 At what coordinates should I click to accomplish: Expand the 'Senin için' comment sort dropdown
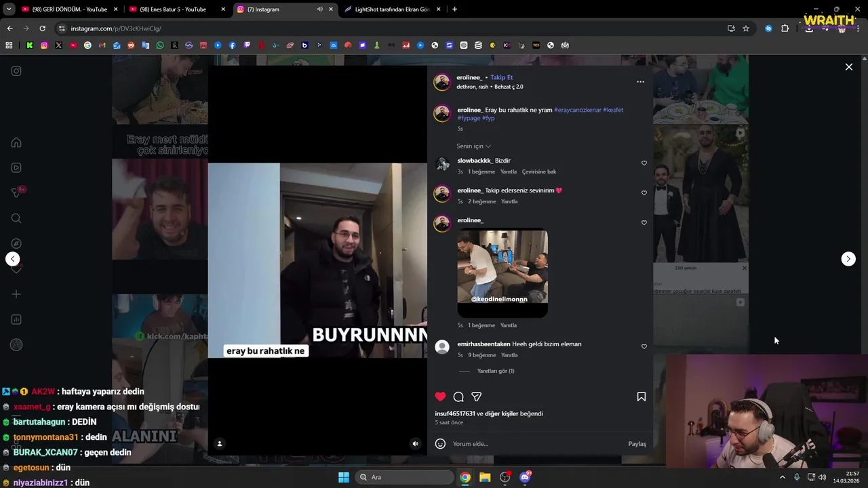(473, 146)
